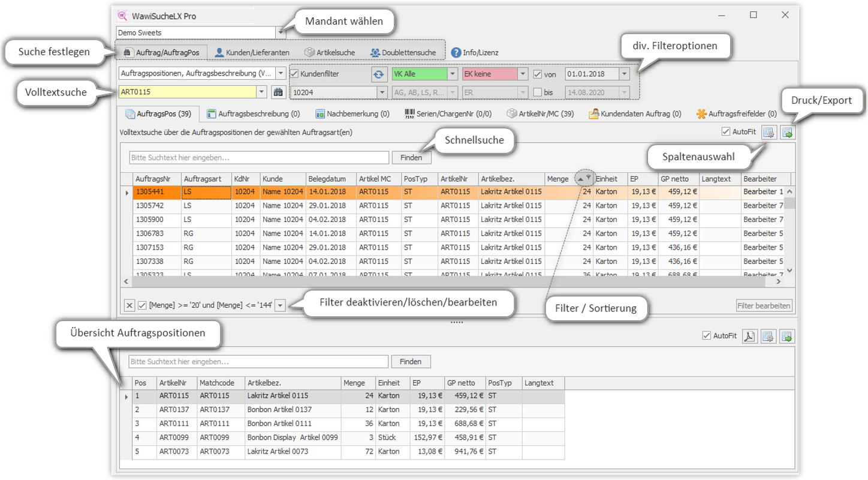The image size is (868, 480).
Task: Select order row 1306783
Action: [x=459, y=233]
